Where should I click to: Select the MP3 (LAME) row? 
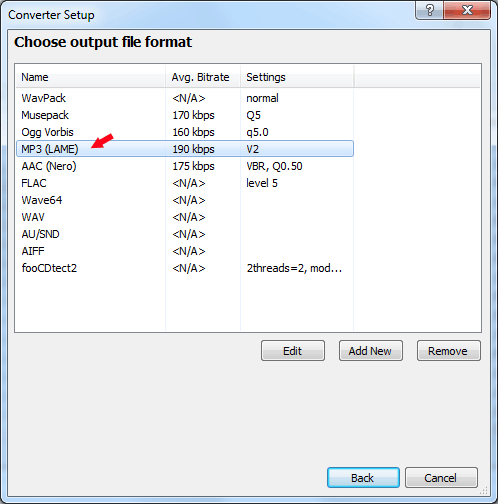point(185,149)
